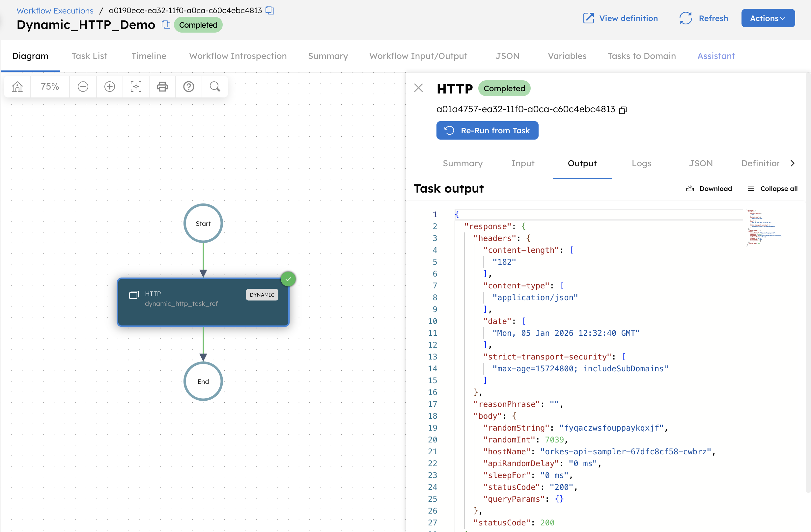Refresh the workflow execution
811x532 pixels.
(x=703, y=18)
